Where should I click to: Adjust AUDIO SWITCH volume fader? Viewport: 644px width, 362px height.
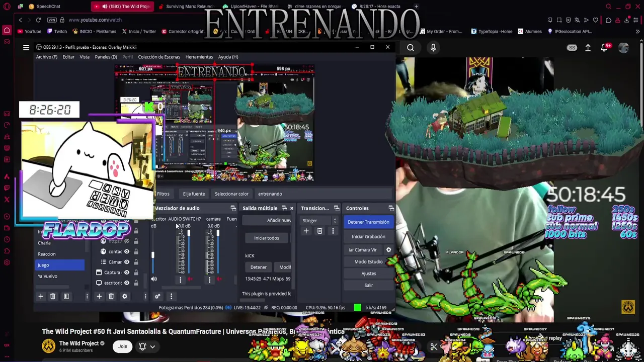click(189, 234)
